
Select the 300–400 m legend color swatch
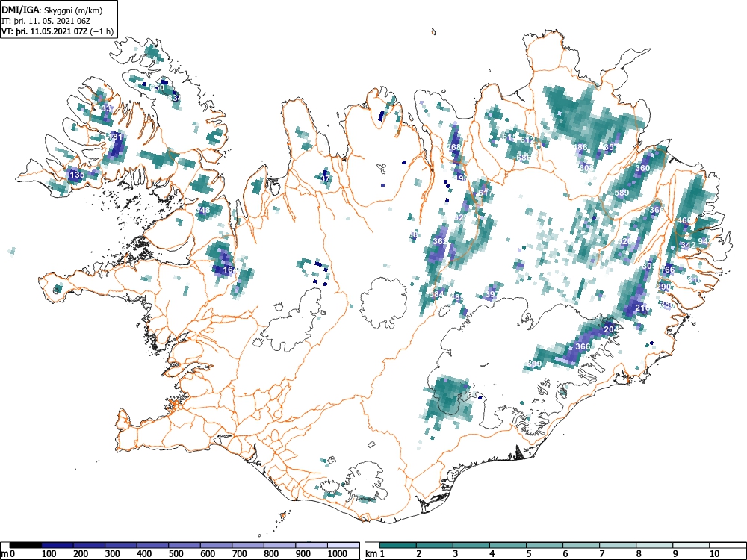tap(121, 545)
